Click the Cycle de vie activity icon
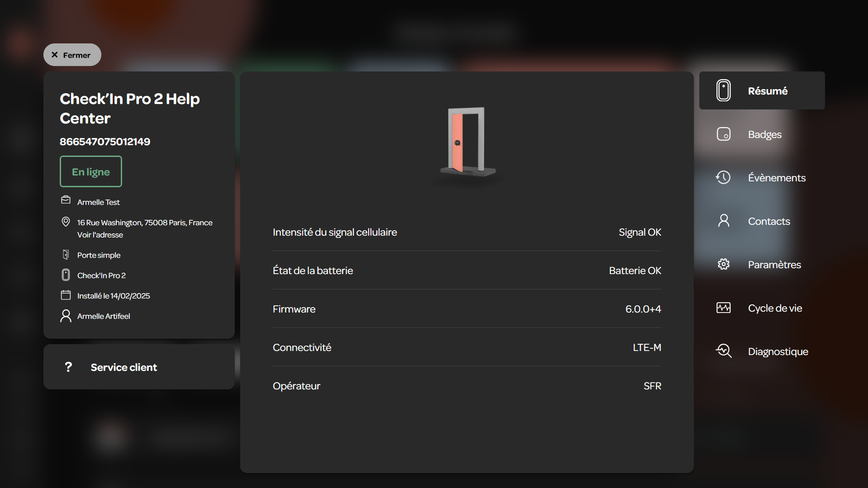The image size is (868, 488). click(723, 308)
